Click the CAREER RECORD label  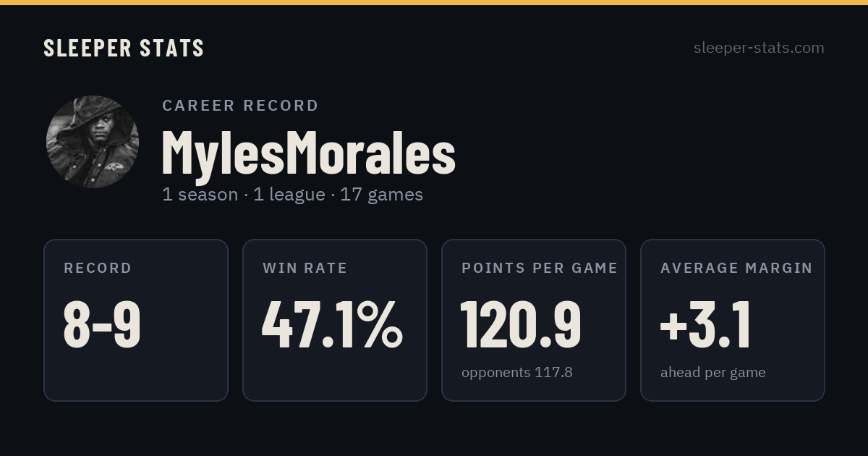[240, 106]
